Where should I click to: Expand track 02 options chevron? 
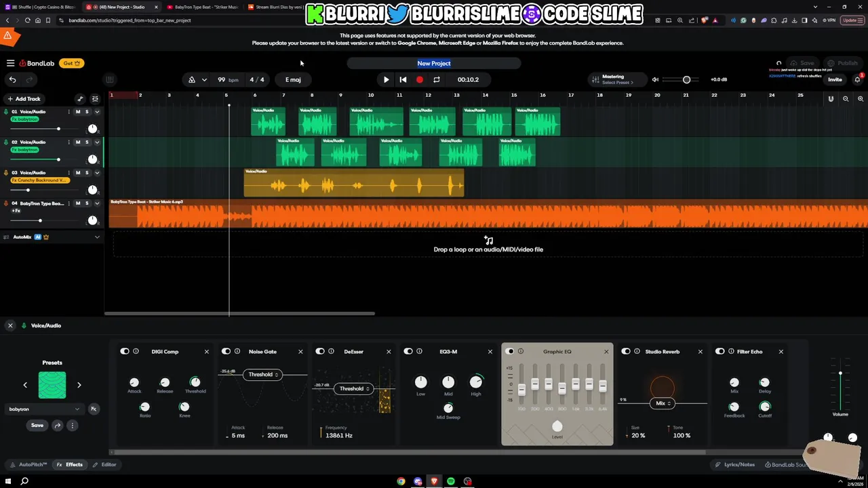[x=97, y=142]
